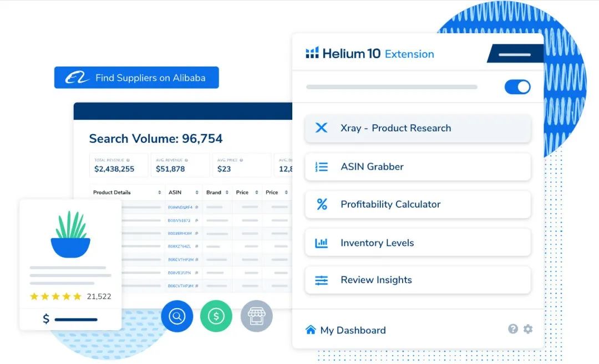Image resolution: width=599 pixels, height=364 pixels.
Task: Click the progress bar beside the toggle
Action: [x=392, y=87]
